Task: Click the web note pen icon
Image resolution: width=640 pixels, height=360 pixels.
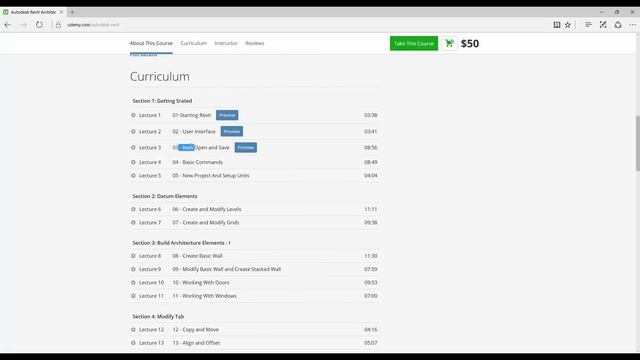Action: [x=603, y=25]
